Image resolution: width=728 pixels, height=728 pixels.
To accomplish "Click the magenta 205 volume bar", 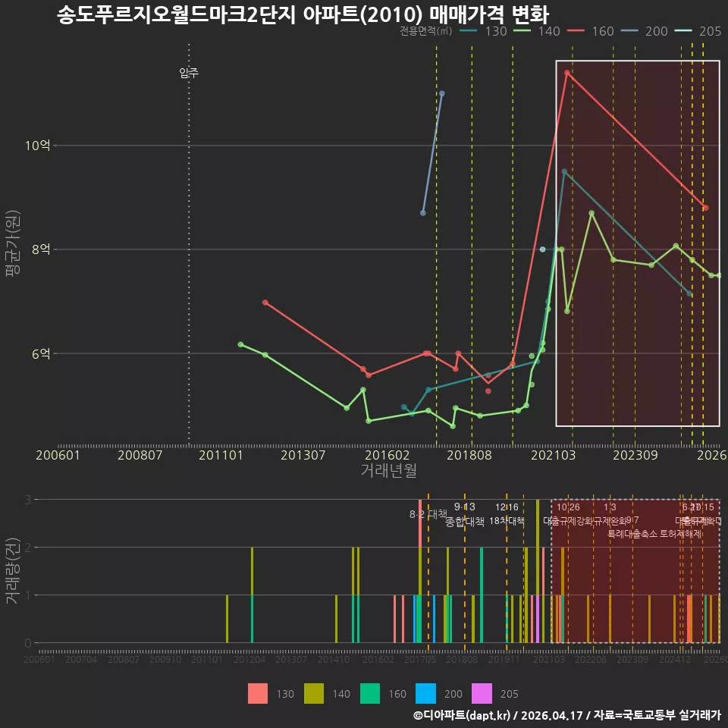I will click(538, 619).
